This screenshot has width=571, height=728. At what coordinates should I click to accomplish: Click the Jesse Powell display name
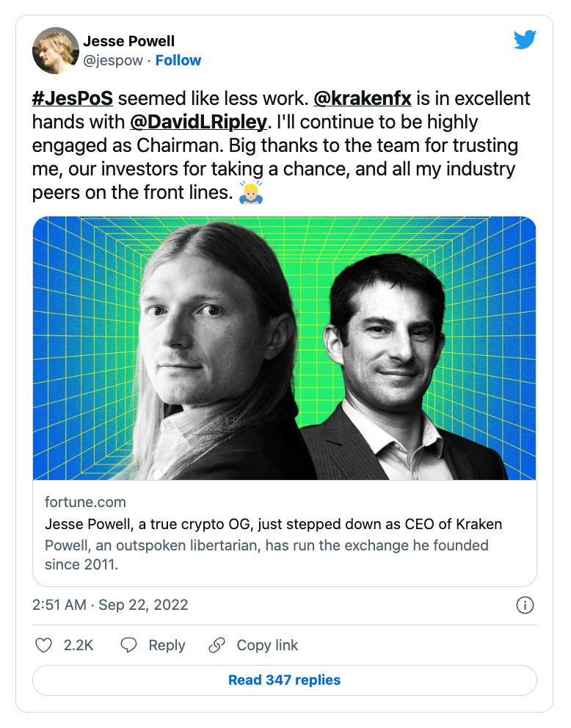click(129, 41)
